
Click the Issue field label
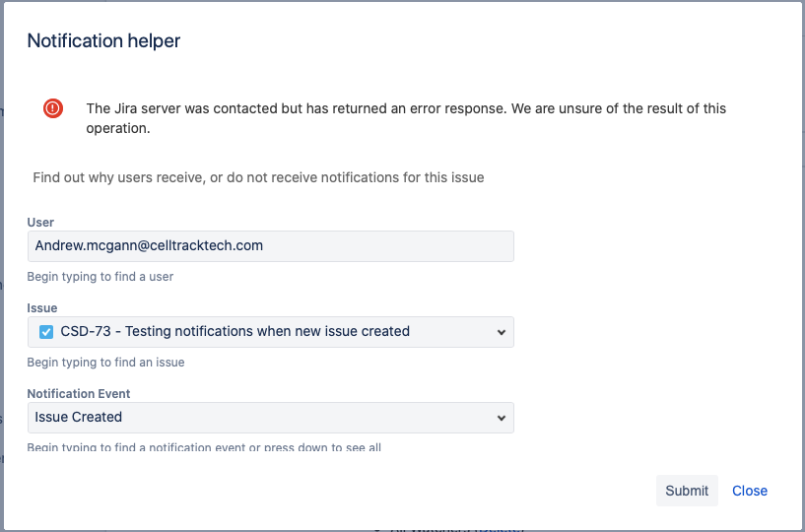click(42, 307)
